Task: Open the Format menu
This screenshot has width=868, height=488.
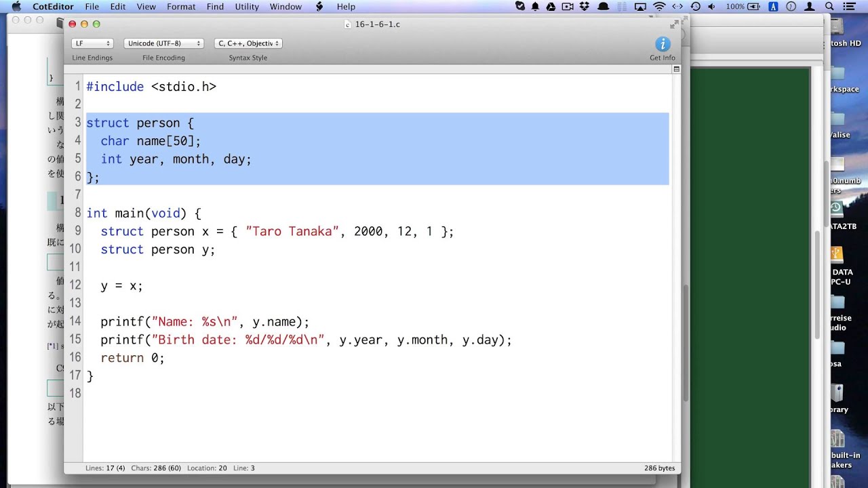Action: click(x=181, y=6)
